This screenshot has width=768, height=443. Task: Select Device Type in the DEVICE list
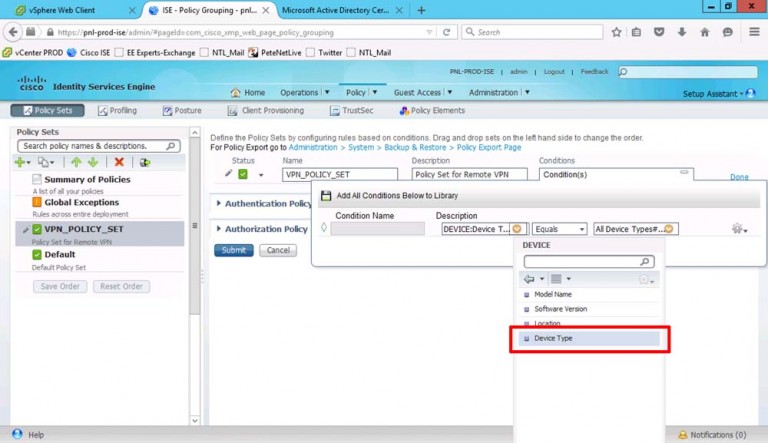point(590,339)
